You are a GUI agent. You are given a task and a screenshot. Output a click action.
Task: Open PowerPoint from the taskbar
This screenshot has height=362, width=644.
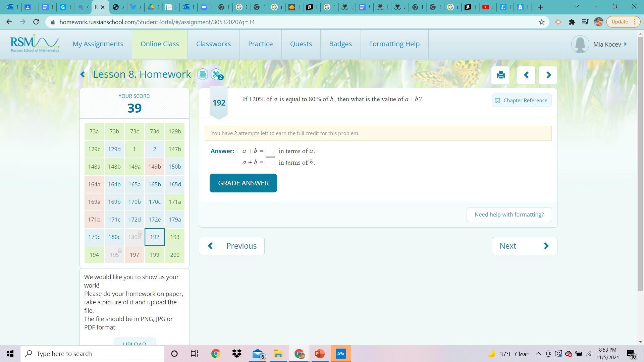[319, 354]
